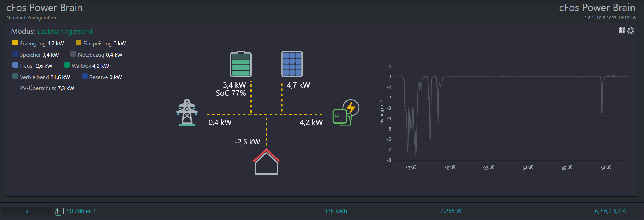Click the 6,2 6,2 6,2 A current reading
Screen dimensions: 644x220
[610, 211]
